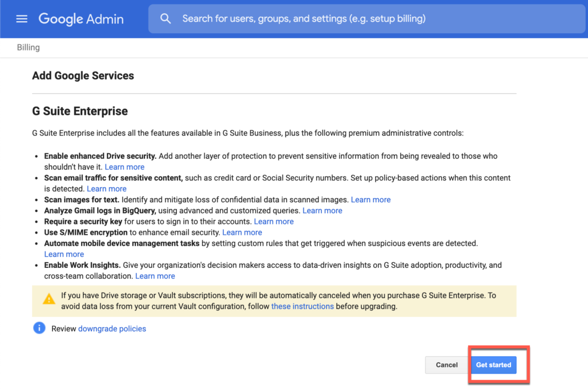The width and height of the screenshot is (588, 389).
Task: Select 'Enable Work Insights.' bold text
Action: tap(83, 265)
